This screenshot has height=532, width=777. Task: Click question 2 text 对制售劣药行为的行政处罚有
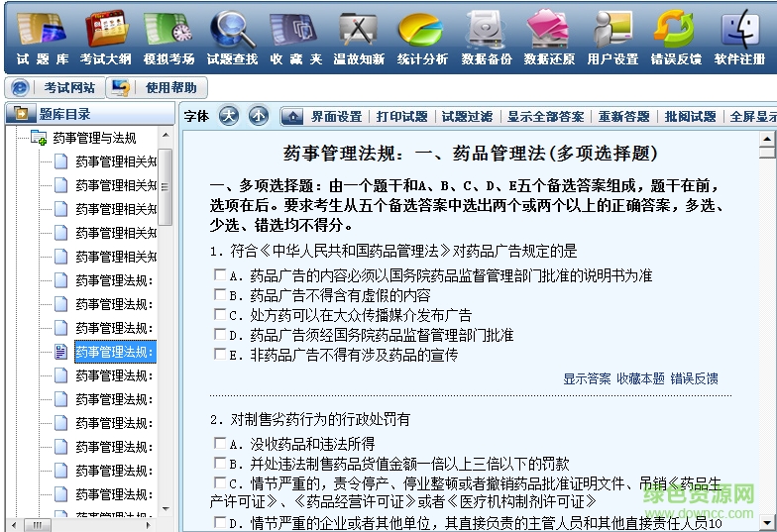point(310,420)
